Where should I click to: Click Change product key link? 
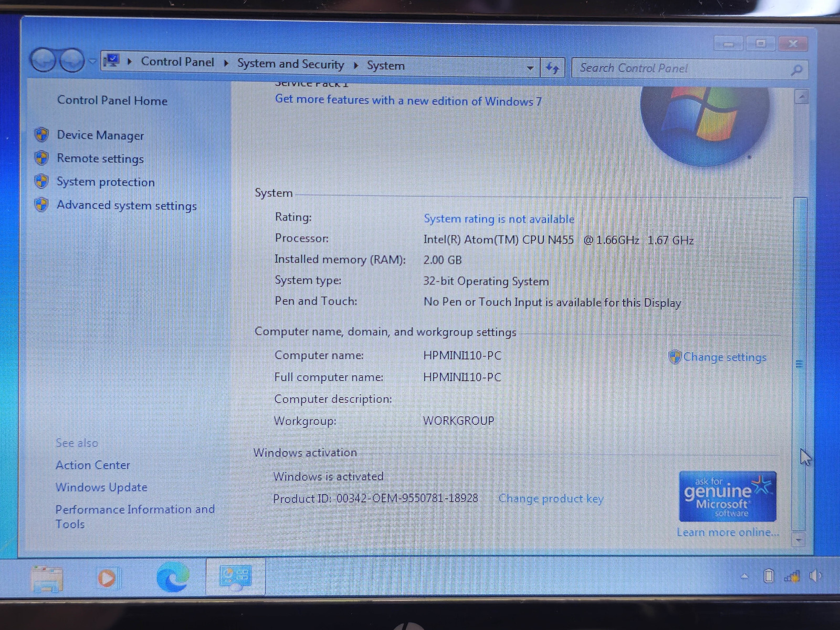click(x=551, y=499)
